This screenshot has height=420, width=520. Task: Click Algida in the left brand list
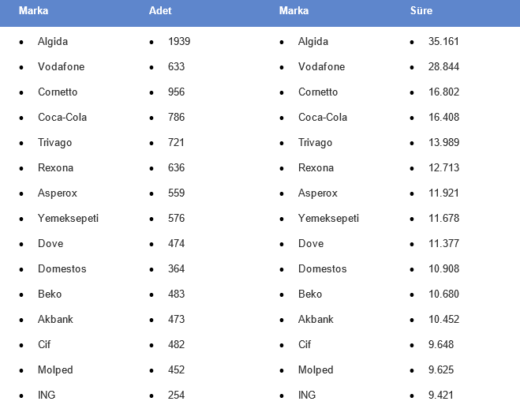[53, 42]
